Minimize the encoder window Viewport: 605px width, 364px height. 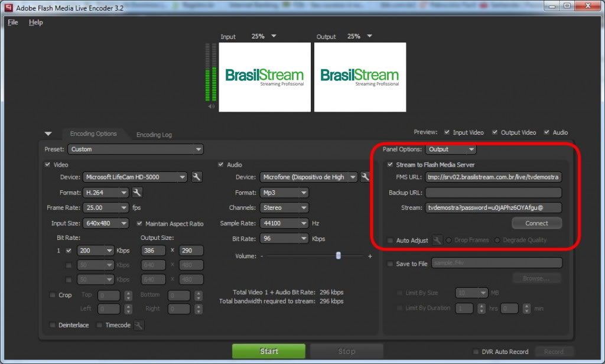[552, 5]
